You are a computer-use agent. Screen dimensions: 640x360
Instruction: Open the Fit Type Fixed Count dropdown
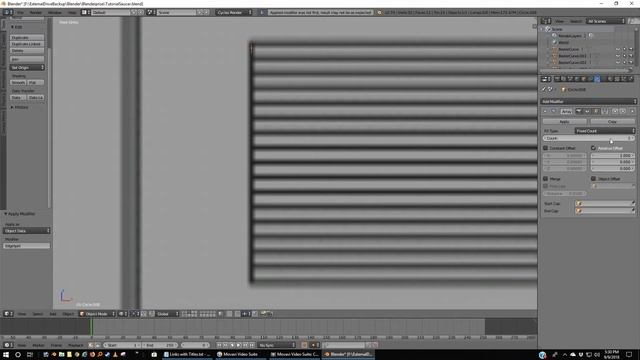coord(605,131)
